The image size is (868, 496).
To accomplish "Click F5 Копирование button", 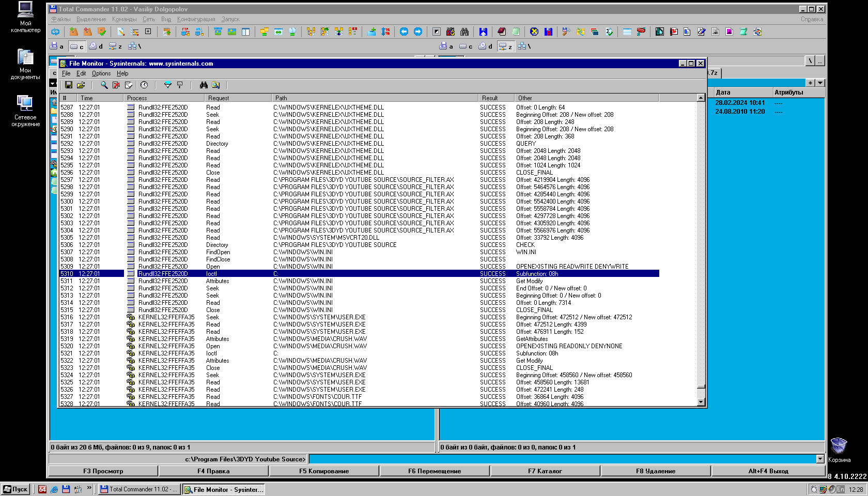I will pos(324,471).
